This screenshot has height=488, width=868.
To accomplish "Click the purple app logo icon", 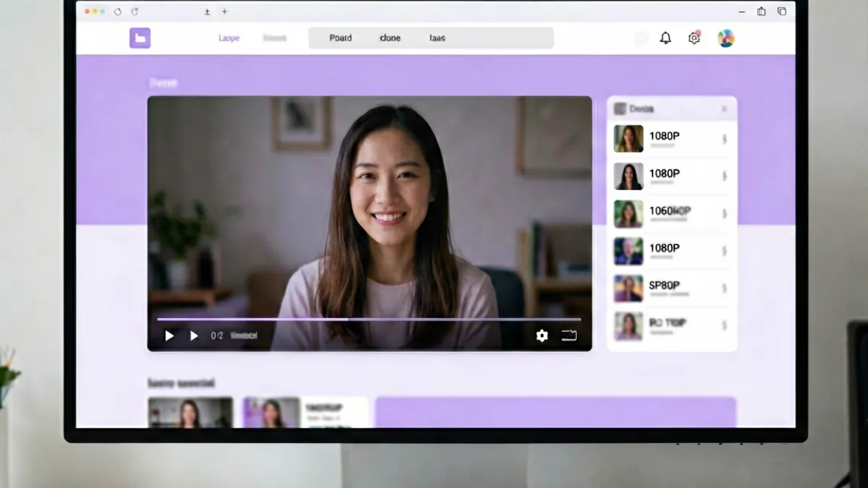I will click(x=140, y=38).
